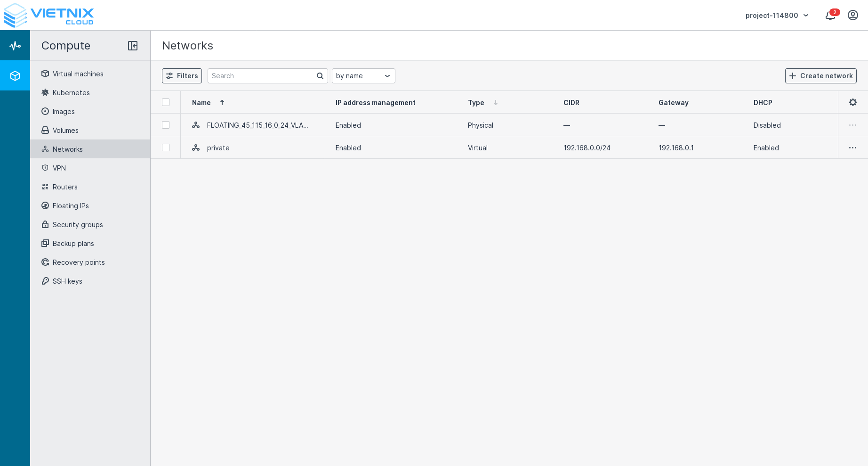Check the private network row checkbox
The width and height of the screenshot is (868, 466).
point(166,147)
